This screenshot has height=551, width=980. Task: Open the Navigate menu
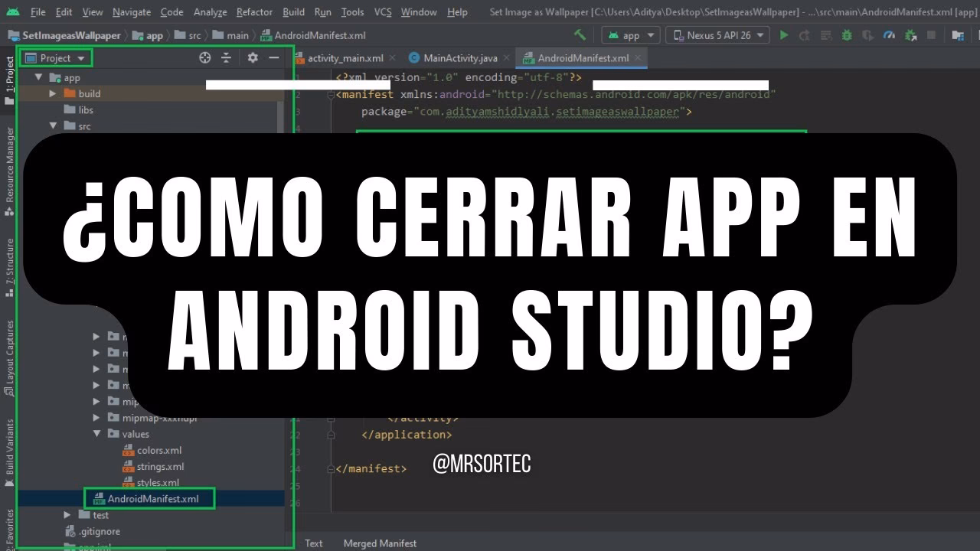[x=132, y=11]
